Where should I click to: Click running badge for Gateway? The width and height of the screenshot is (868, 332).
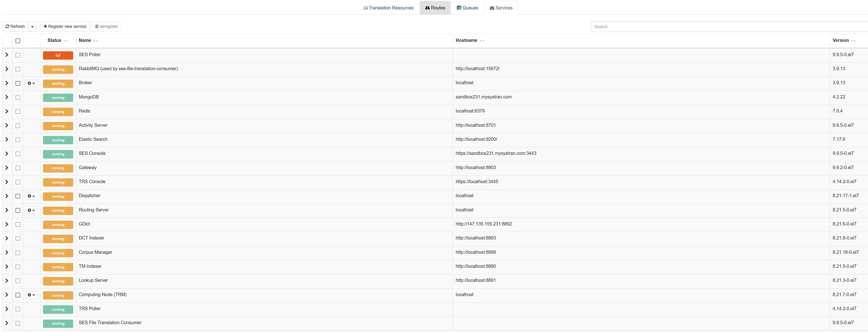(58, 168)
